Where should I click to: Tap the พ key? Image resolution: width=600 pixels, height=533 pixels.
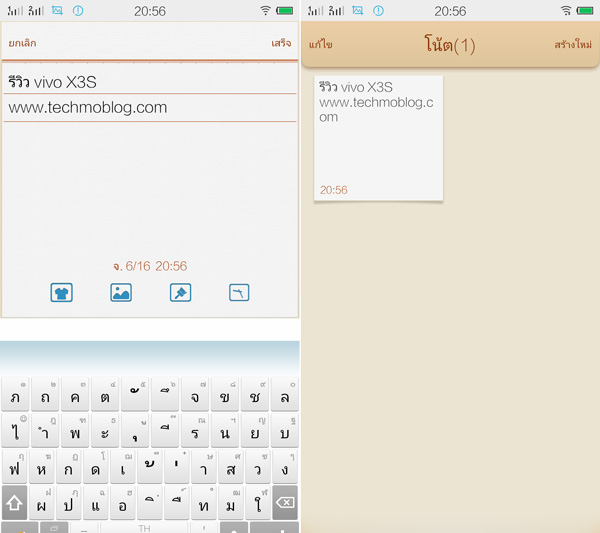click(75, 430)
